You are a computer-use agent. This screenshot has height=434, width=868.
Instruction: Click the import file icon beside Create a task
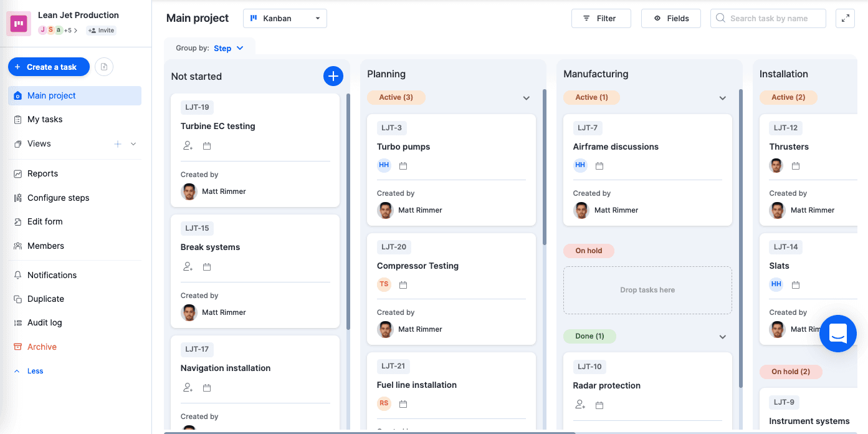104,67
